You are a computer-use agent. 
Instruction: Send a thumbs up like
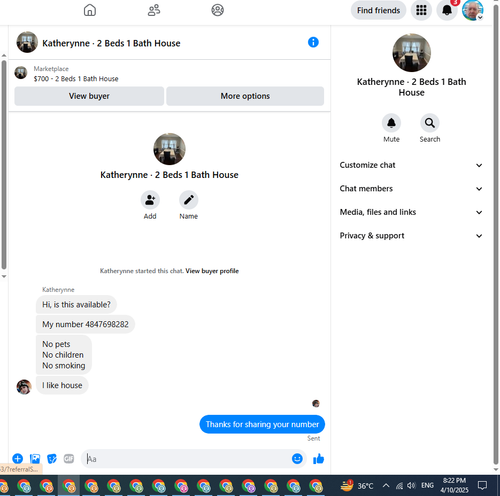[318, 459]
